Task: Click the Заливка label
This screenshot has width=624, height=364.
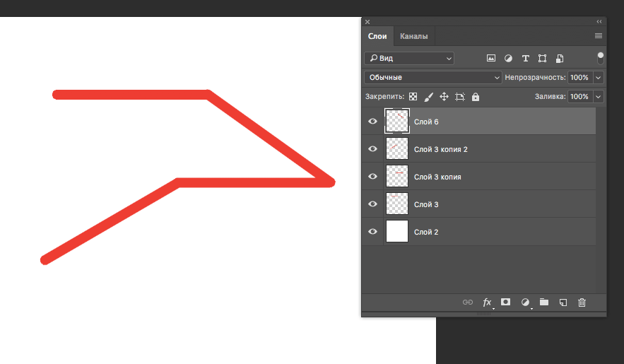Action: point(550,96)
